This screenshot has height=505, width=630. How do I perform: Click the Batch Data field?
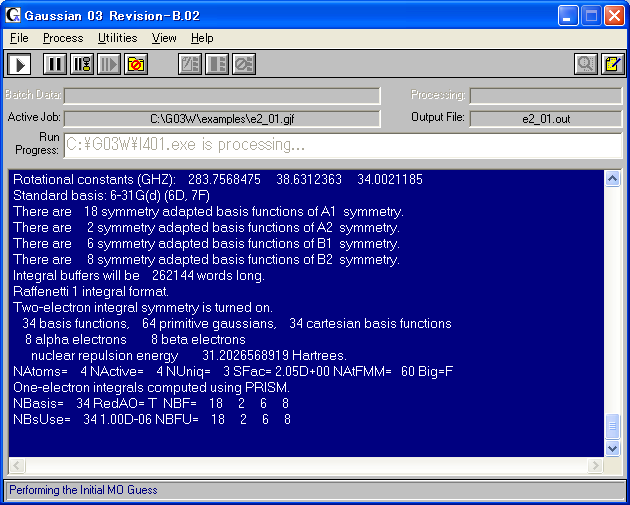coord(222,96)
